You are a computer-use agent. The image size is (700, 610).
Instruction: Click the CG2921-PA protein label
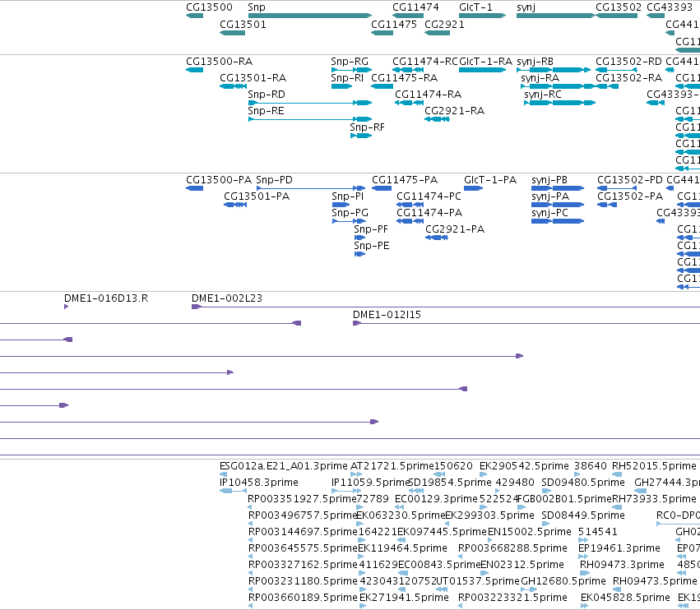pos(454,229)
